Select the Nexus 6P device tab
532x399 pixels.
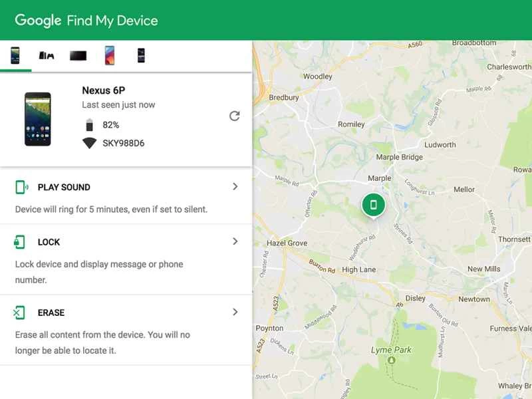click(15, 55)
